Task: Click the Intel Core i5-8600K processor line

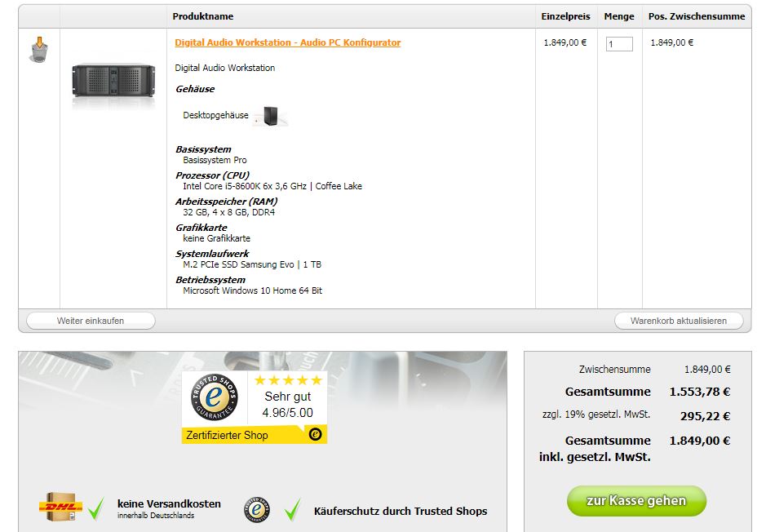Action: (272, 186)
